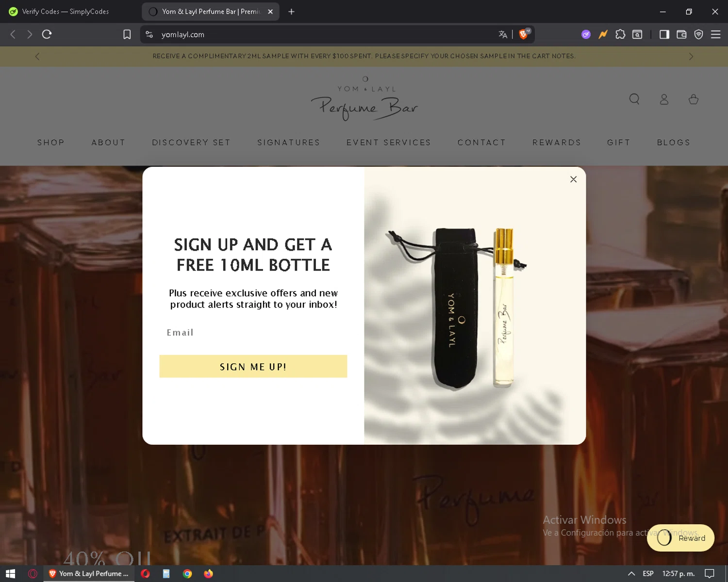Open the REWARDS menu item
728x582 pixels.
pyautogui.click(x=557, y=143)
